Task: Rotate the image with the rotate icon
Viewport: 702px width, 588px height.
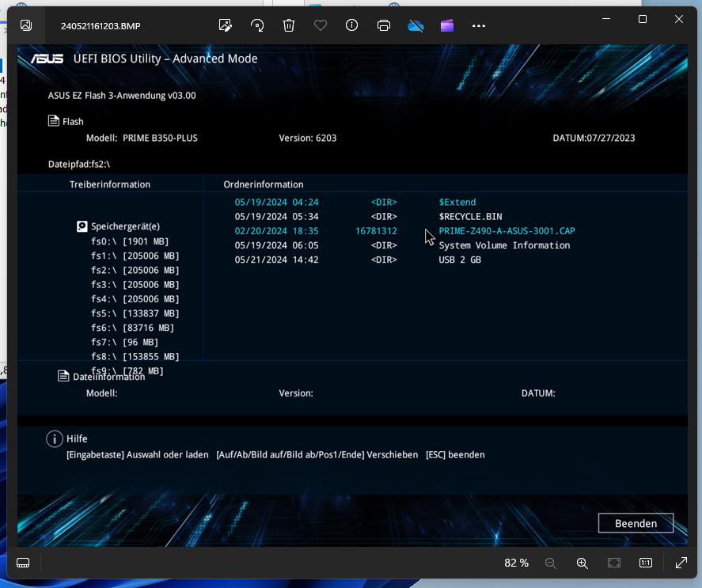Action: coord(257,25)
